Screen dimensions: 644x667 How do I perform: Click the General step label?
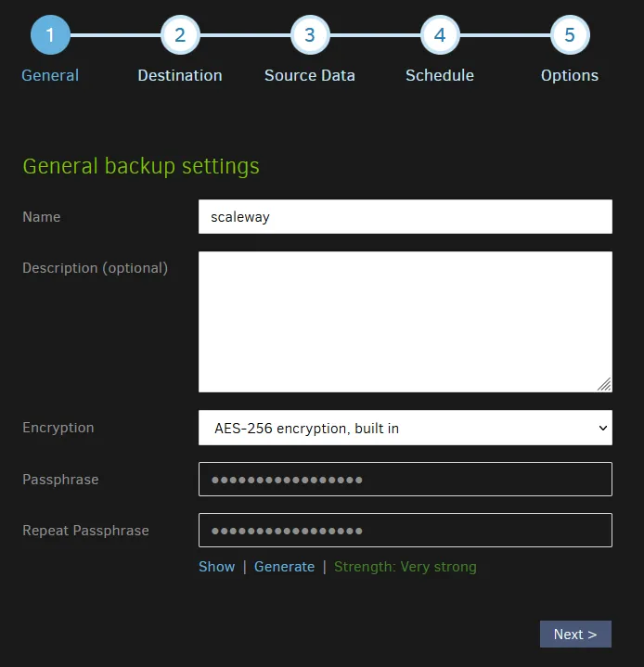pyautogui.click(x=50, y=76)
